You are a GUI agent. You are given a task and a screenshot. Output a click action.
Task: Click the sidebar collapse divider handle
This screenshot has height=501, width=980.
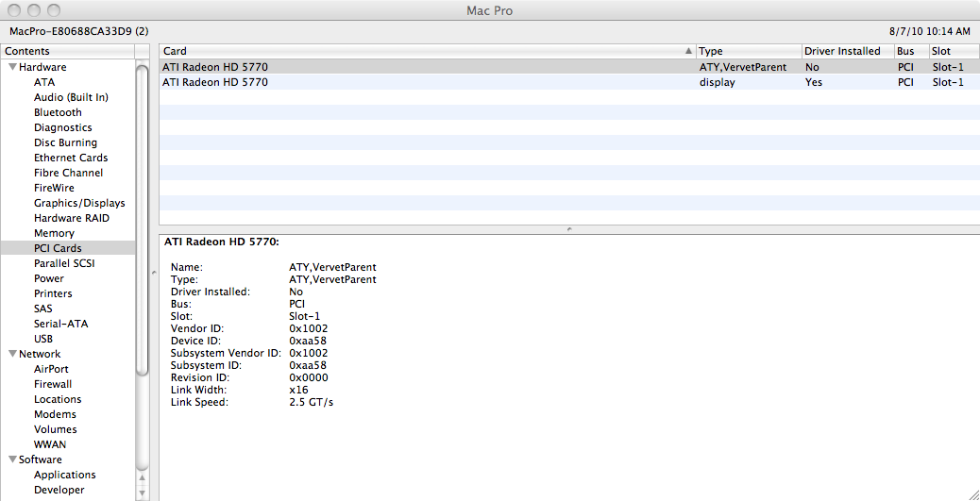pyautogui.click(x=155, y=273)
